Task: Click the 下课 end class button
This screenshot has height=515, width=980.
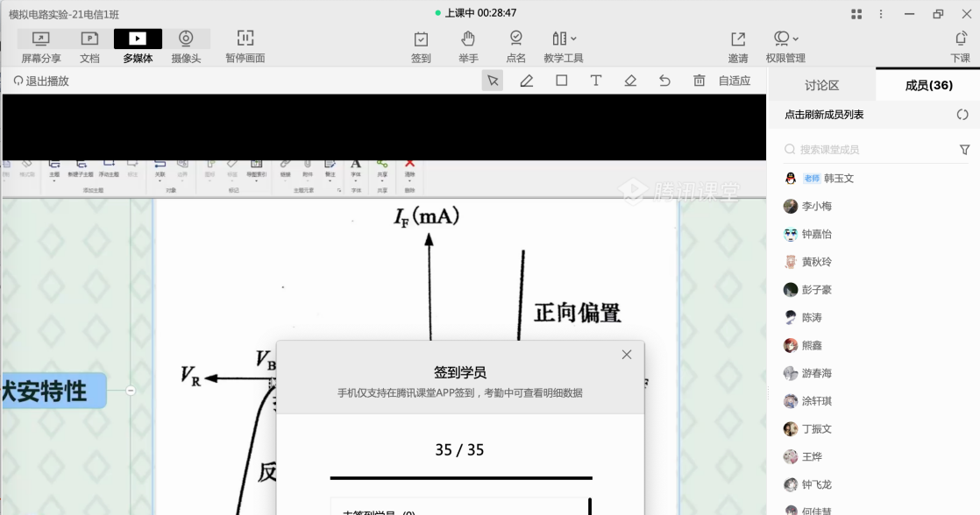Action: point(961,47)
